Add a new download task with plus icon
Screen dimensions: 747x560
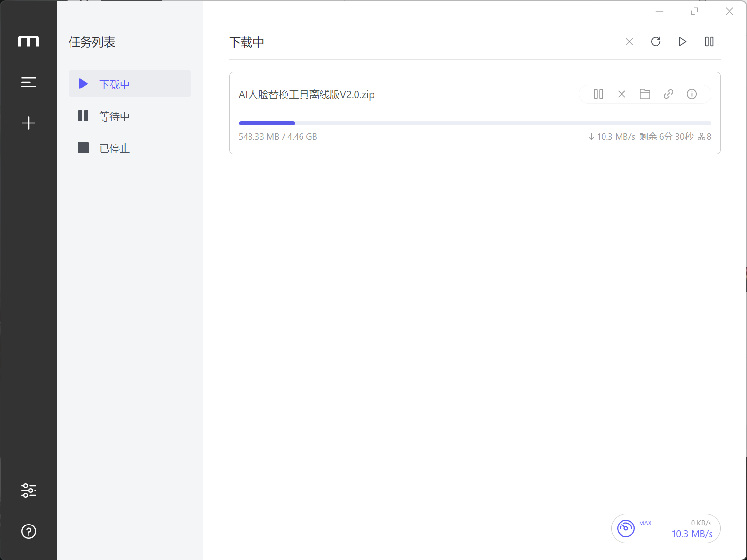pos(29,123)
